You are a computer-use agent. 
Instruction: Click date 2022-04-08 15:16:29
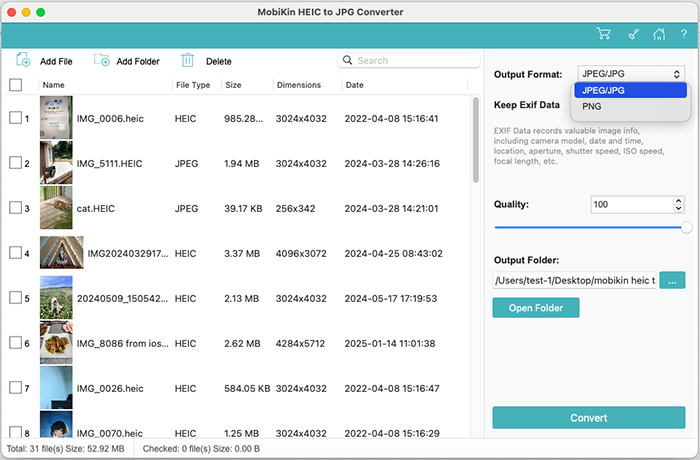coord(392,433)
